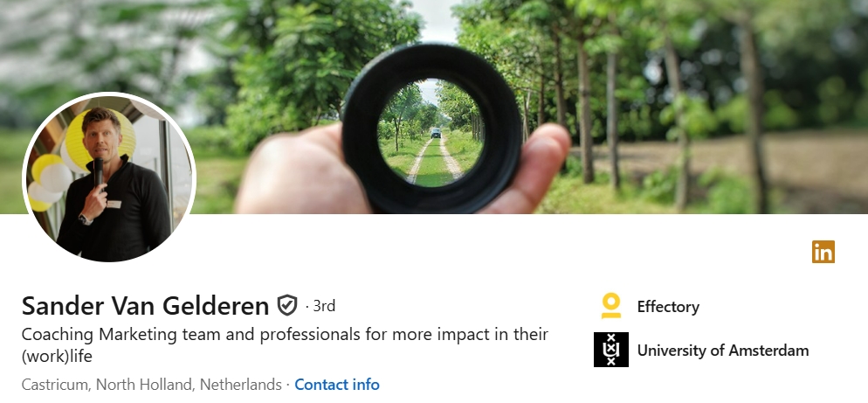Click the Coaching Marketing team headline text
The image size is (868, 403).
pos(285,345)
